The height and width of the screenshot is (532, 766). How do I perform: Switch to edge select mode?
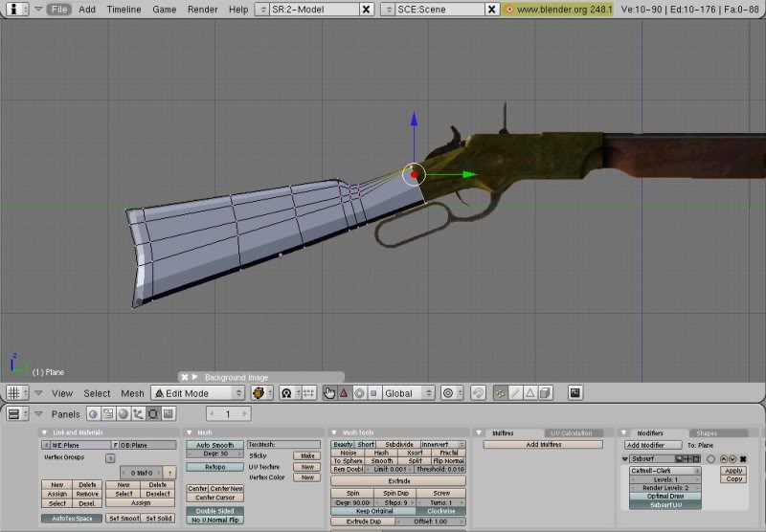tap(515, 393)
